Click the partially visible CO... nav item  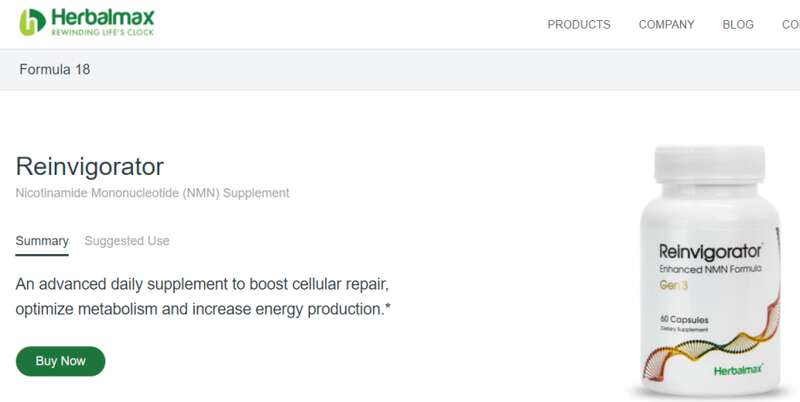pos(791,24)
